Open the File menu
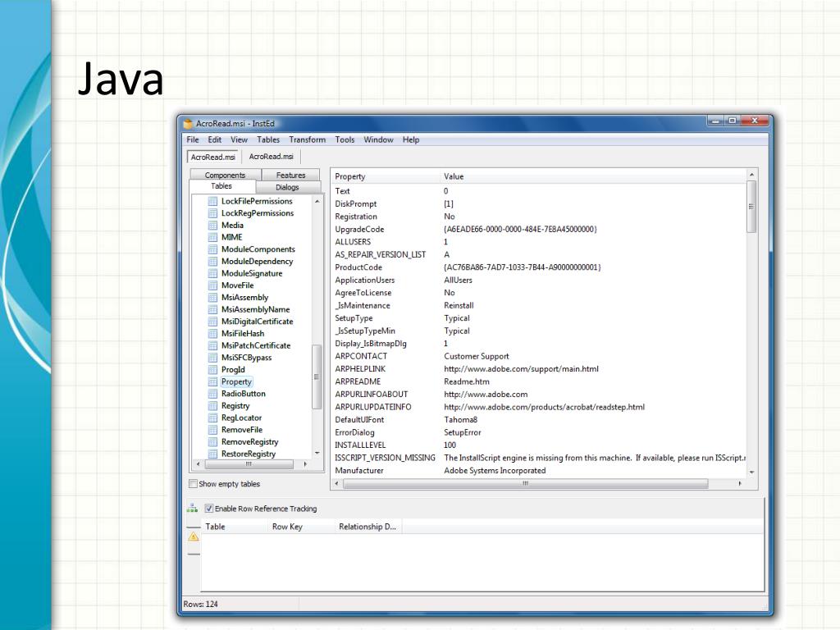 [x=193, y=139]
